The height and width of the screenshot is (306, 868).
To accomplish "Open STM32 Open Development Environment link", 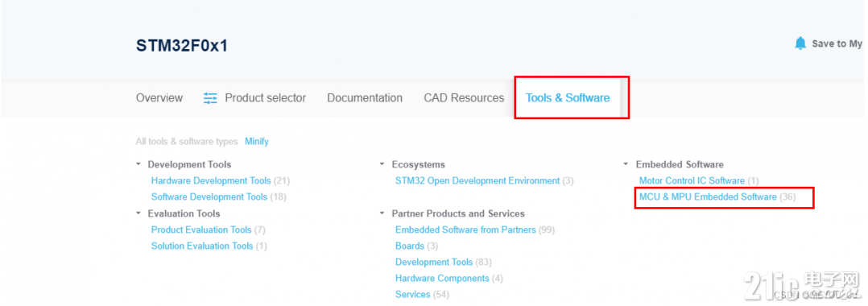I will (477, 180).
